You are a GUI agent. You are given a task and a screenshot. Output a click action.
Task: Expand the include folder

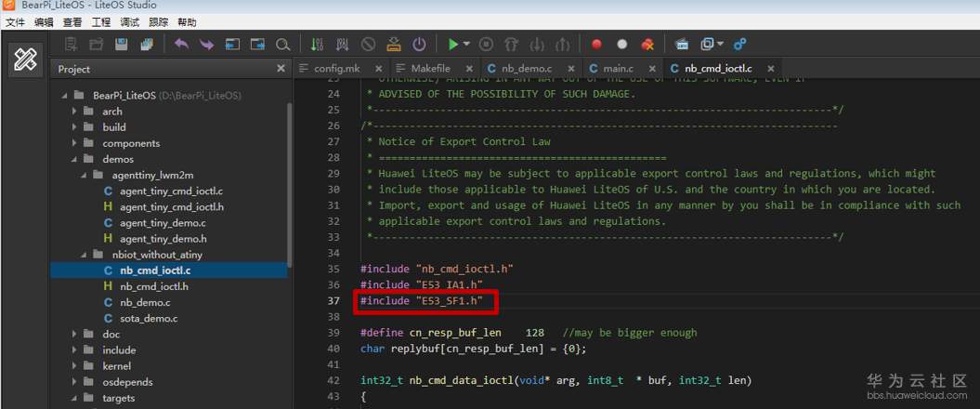74,350
